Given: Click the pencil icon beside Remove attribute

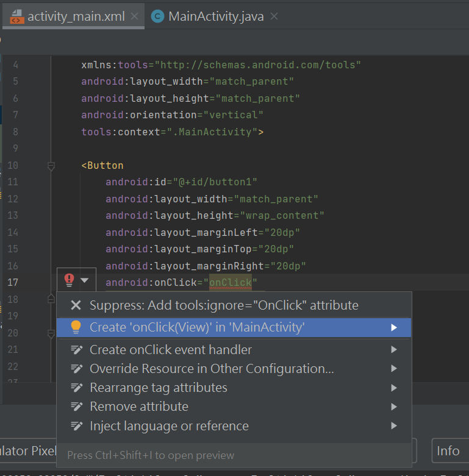Looking at the screenshot, I should tap(77, 407).
